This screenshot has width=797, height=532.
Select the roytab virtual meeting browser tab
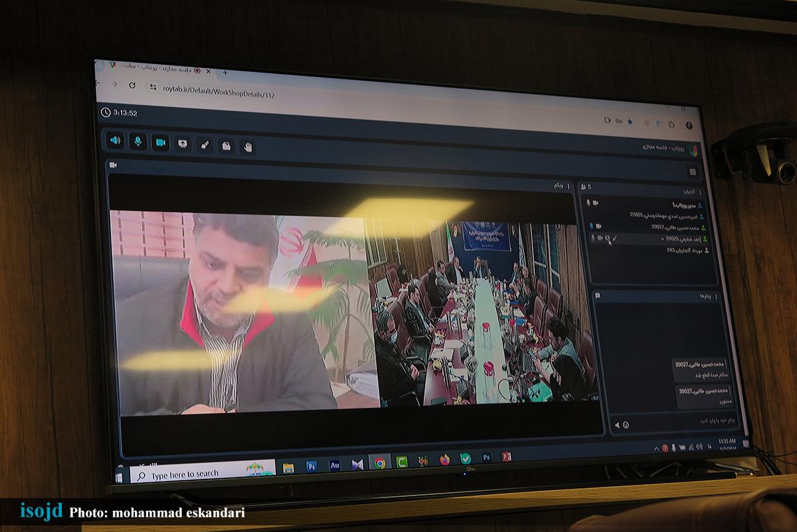point(159,69)
